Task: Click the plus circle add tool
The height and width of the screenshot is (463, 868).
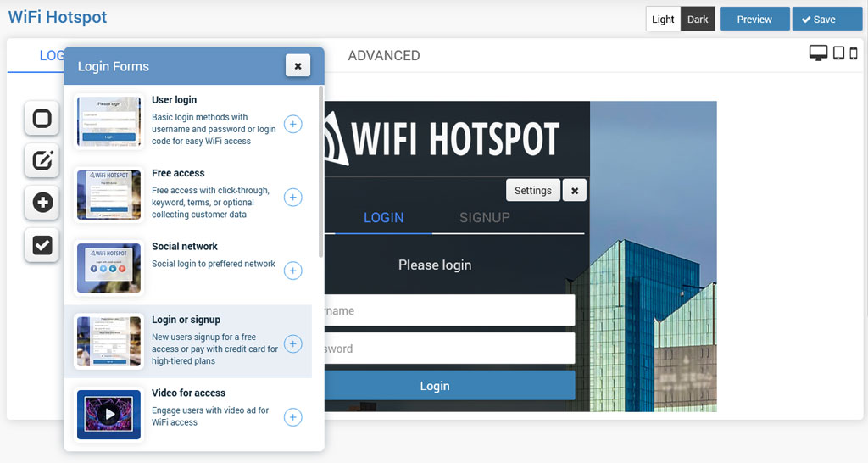Action: [42, 203]
